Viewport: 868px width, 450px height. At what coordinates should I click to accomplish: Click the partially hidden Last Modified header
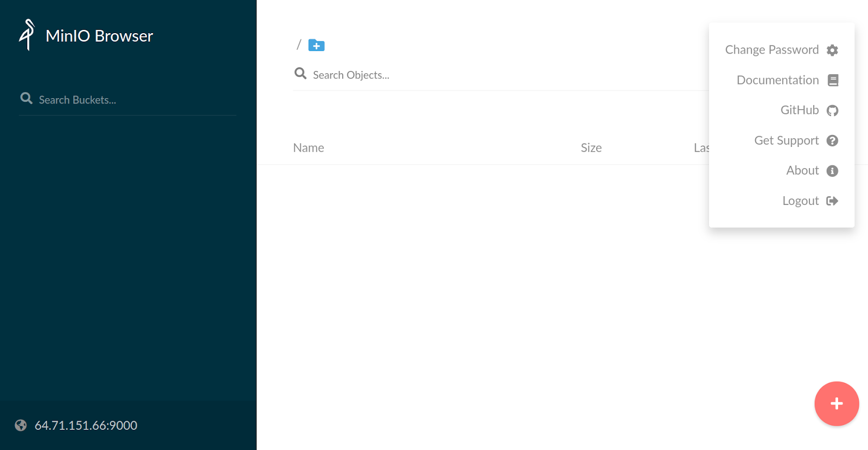point(701,148)
